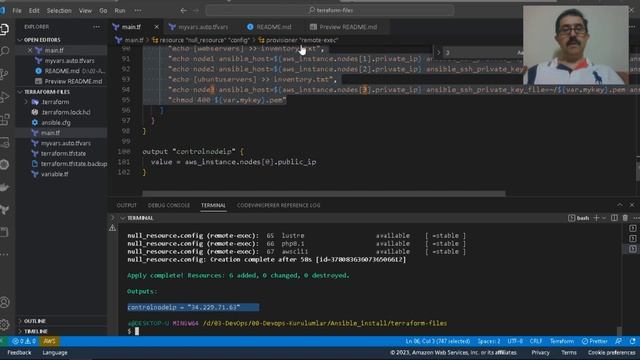This screenshot has width=640, height=360.
Task: Open the Accounts icon in activity bar
Action: coord(4,302)
